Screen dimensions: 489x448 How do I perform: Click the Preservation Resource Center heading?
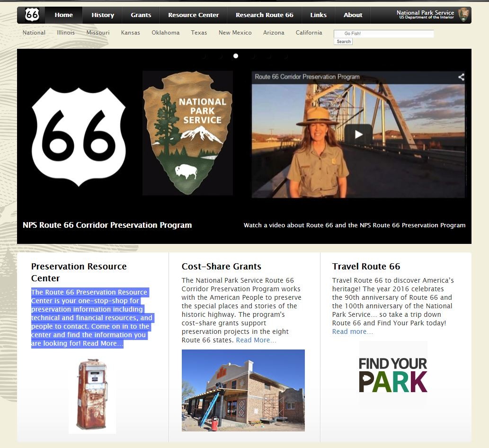pyautogui.click(x=79, y=272)
